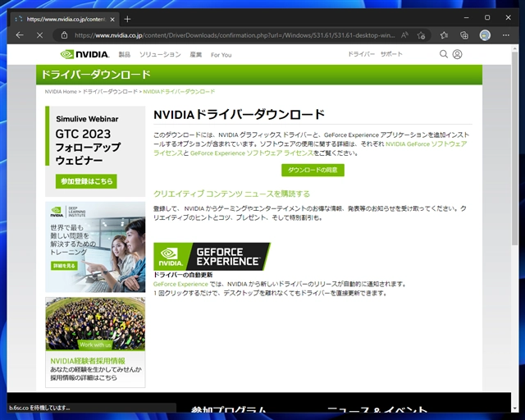Click the NVIDIAドライバーダウンロード heading
The image size is (525, 420).
239,115
